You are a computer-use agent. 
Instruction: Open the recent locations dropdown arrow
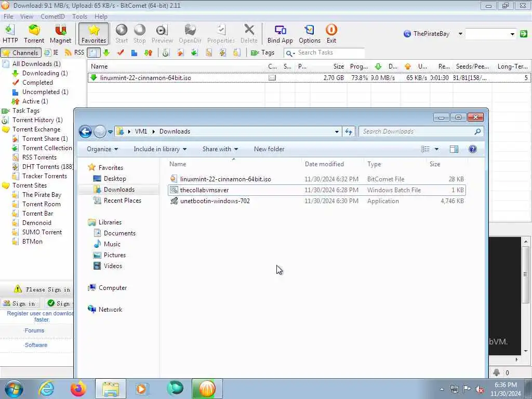tap(110, 131)
